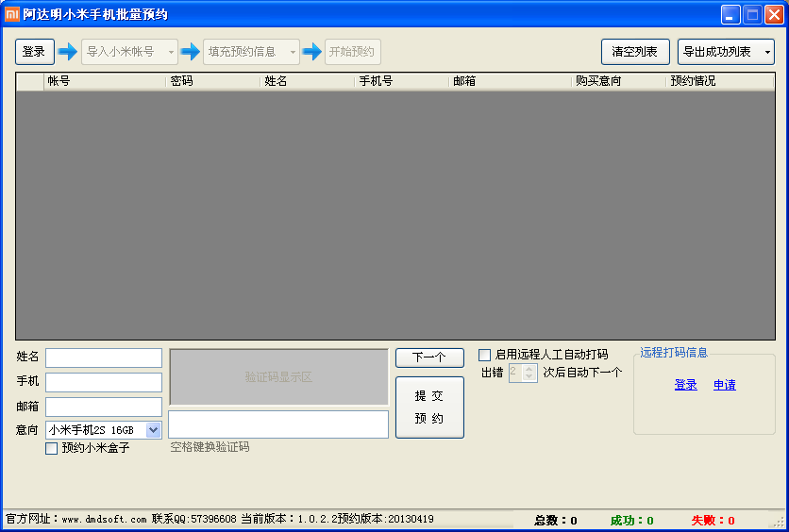Viewport: 789px width, 532px height.
Task: Click the 下一个 button
Action: click(429, 358)
